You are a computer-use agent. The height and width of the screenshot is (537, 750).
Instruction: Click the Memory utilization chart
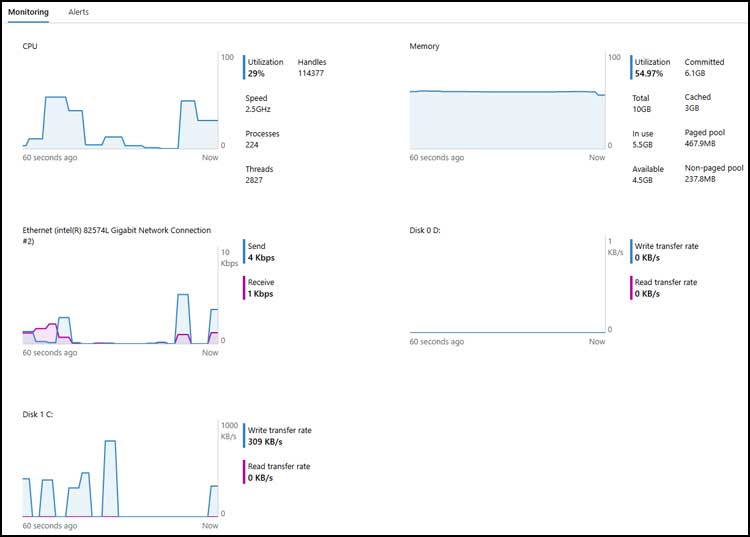tap(507, 101)
